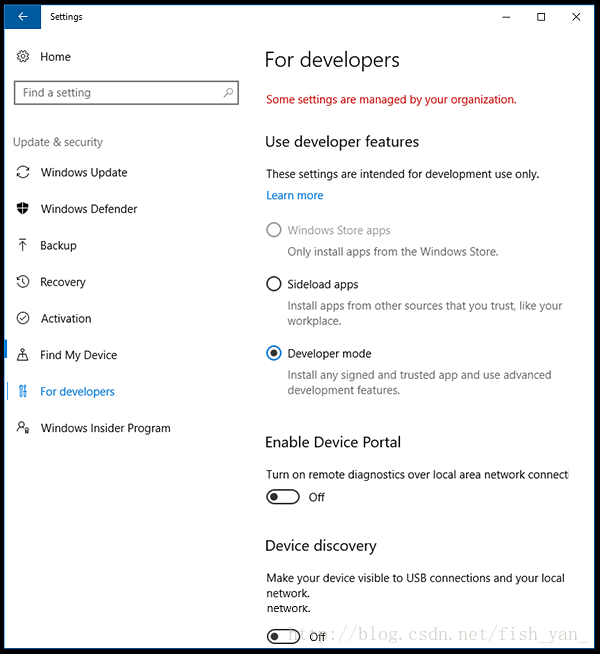The width and height of the screenshot is (600, 654).
Task: Click the Recovery clock icon
Action: coord(23,282)
